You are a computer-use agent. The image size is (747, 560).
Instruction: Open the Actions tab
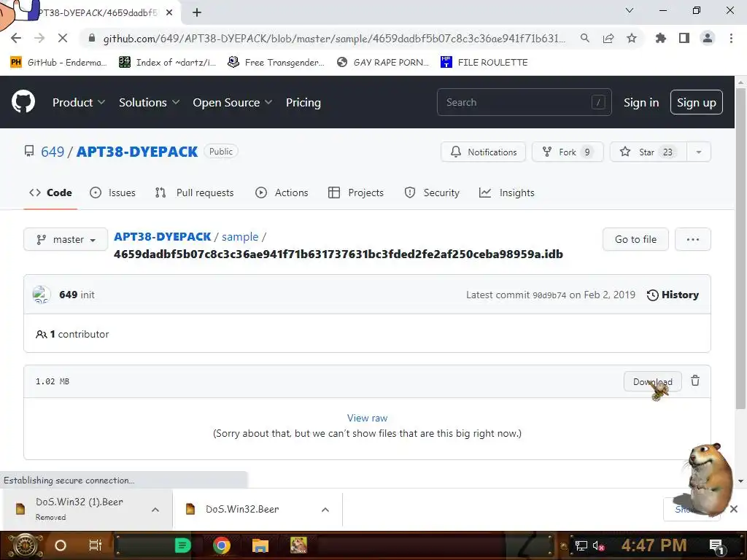(x=282, y=192)
